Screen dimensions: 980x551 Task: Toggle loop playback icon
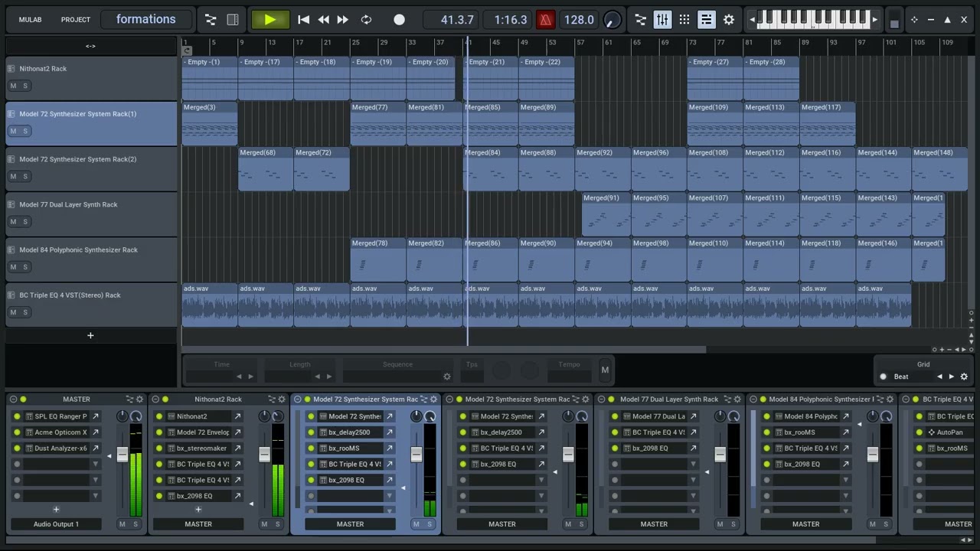click(x=366, y=20)
